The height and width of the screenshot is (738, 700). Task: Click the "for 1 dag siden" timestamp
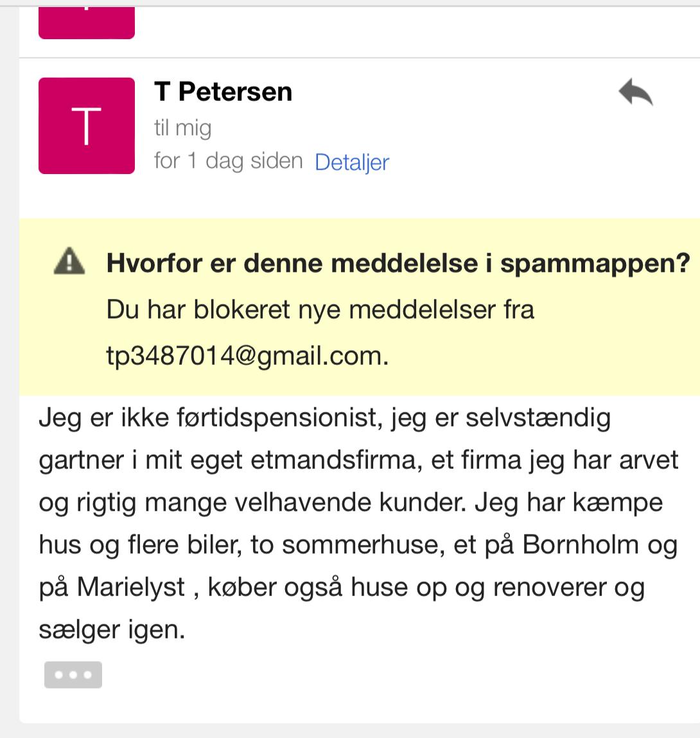pyautogui.click(x=228, y=161)
